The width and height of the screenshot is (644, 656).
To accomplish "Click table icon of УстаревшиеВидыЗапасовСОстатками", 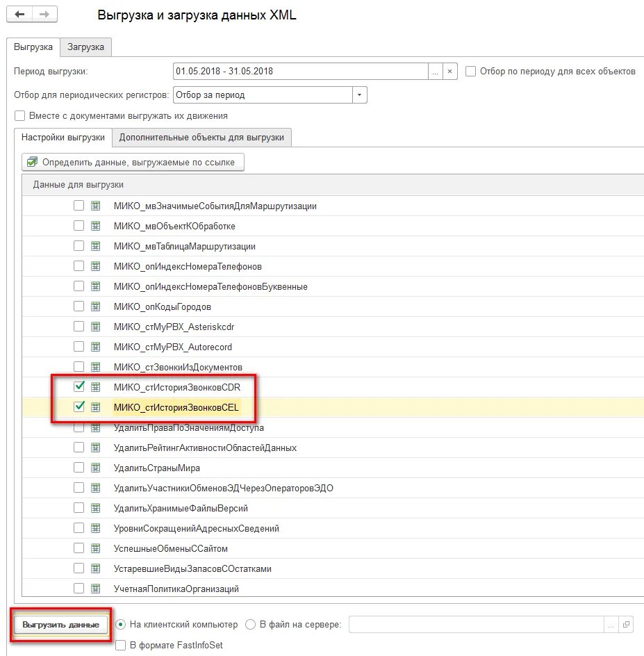I will click(96, 568).
